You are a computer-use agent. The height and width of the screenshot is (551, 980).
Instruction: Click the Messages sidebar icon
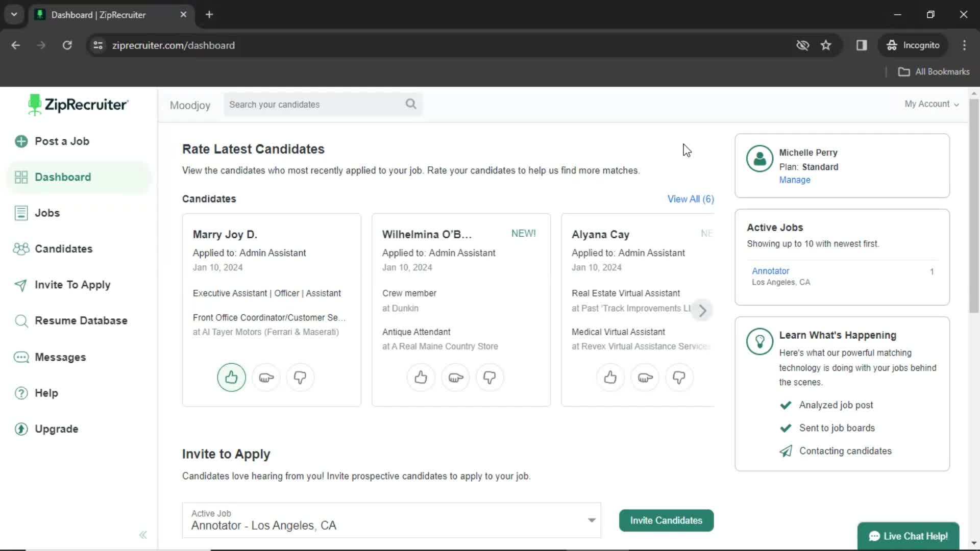coord(21,357)
